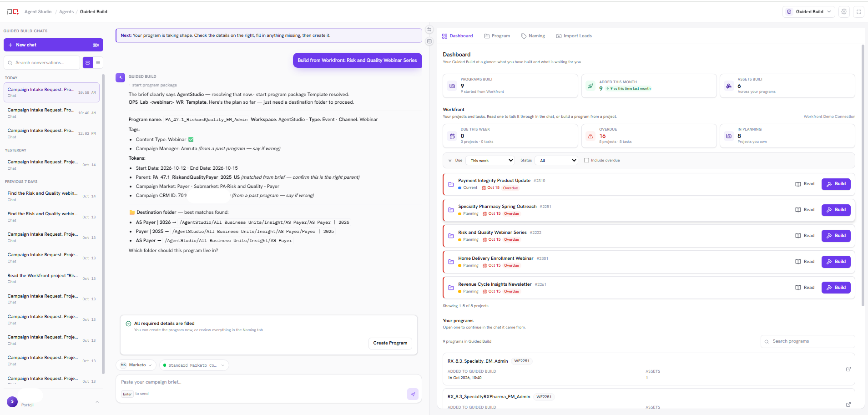Click the Programs Built folder icon
The width and height of the screenshot is (868, 415).
452,86
